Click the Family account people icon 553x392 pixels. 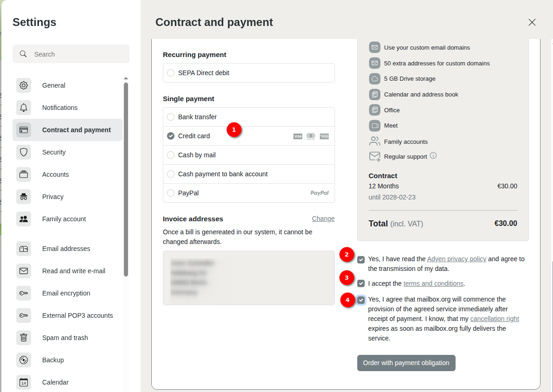(24, 219)
